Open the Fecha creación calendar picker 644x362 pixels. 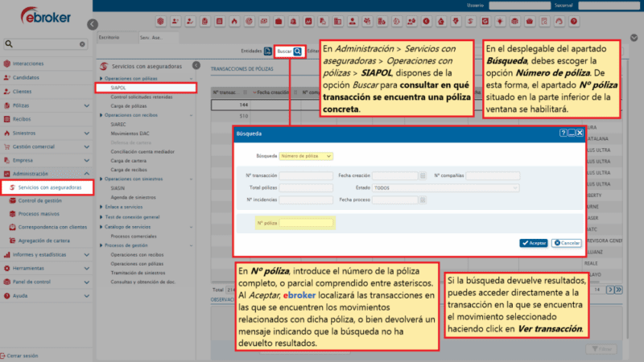[x=423, y=175]
